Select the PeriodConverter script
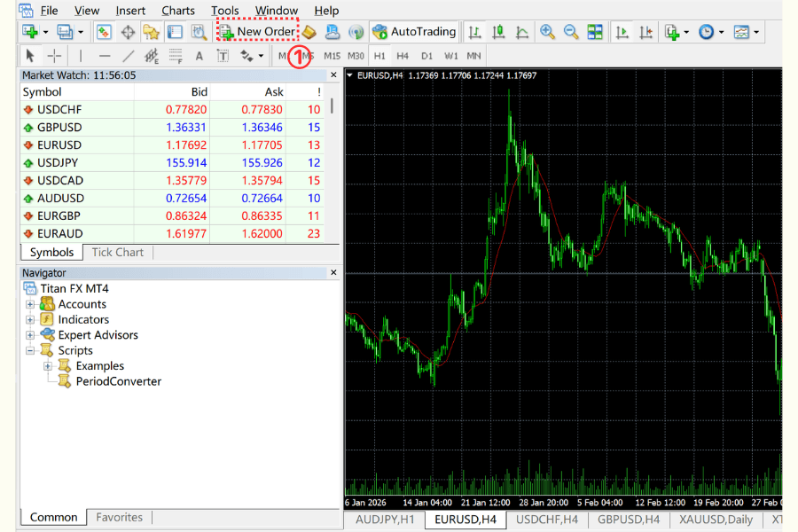Image resolution: width=798 pixels, height=532 pixels. [119, 381]
